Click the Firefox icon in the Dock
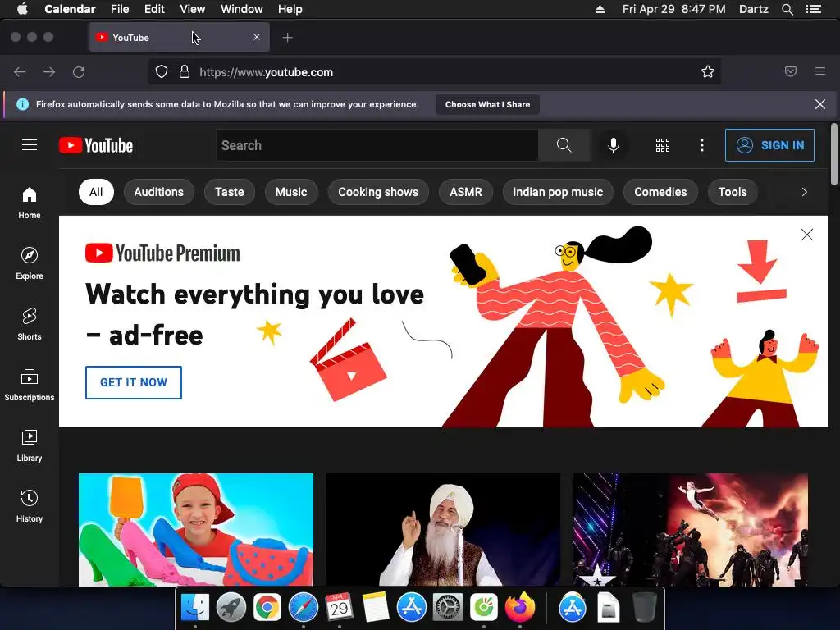Screen dimensions: 840x630 [519, 608]
